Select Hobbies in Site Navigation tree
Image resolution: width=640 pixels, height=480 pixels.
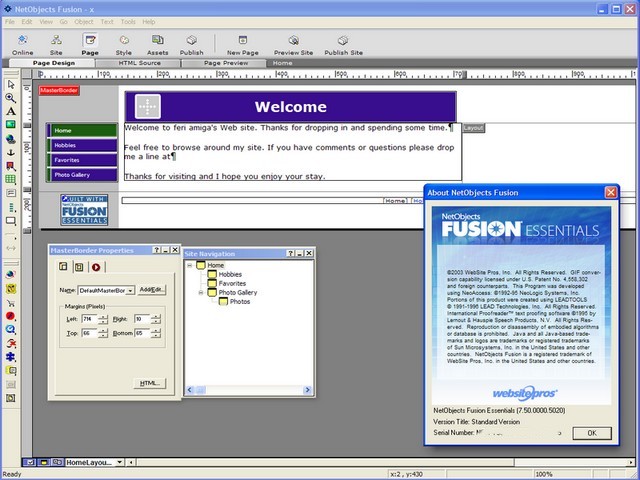pyautogui.click(x=230, y=274)
